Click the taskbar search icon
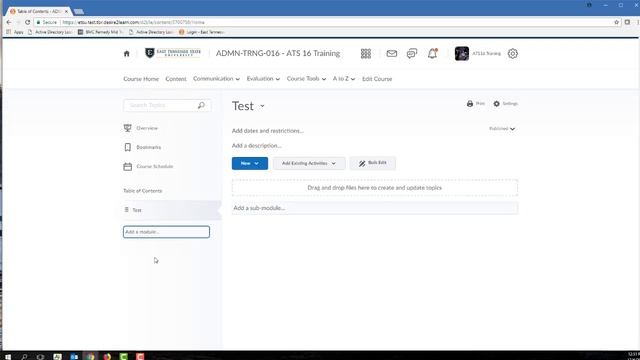 coord(24,356)
